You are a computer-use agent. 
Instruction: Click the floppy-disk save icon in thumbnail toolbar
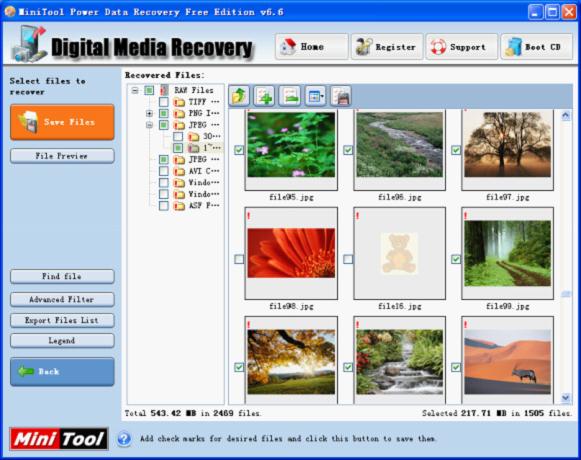coord(341,96)
